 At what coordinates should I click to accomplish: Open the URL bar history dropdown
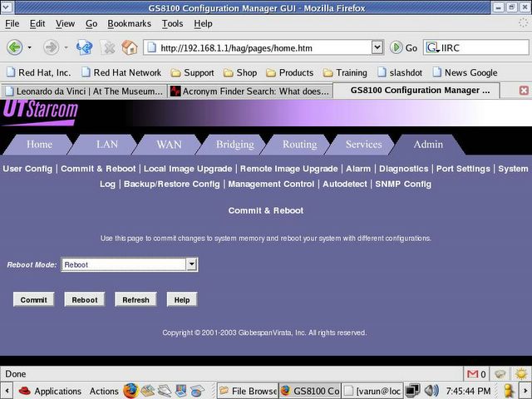(x=377, y=47)
